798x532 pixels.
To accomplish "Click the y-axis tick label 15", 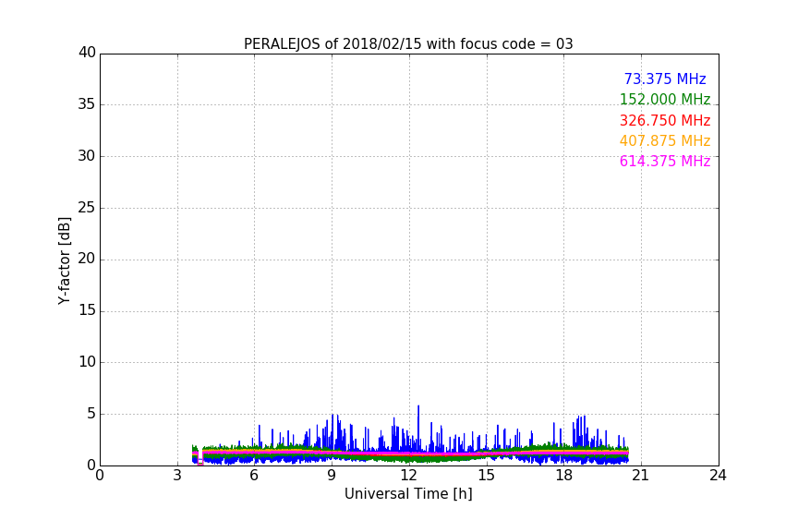I will [x=87, y=310].
